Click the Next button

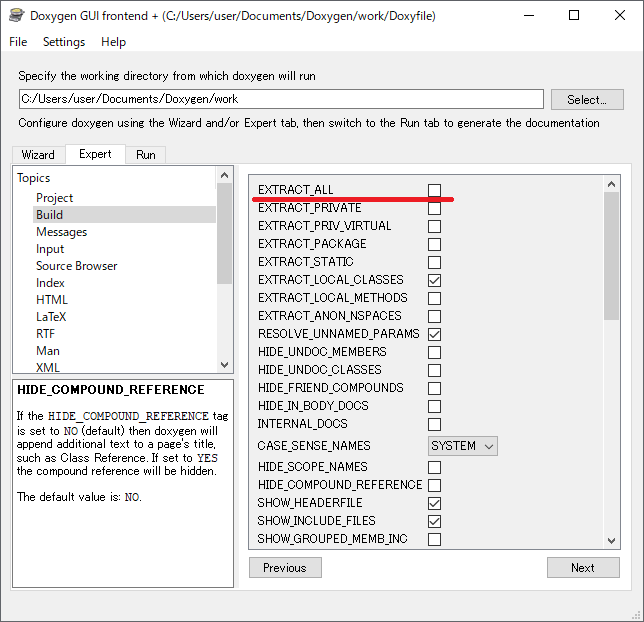pos(583,567)
